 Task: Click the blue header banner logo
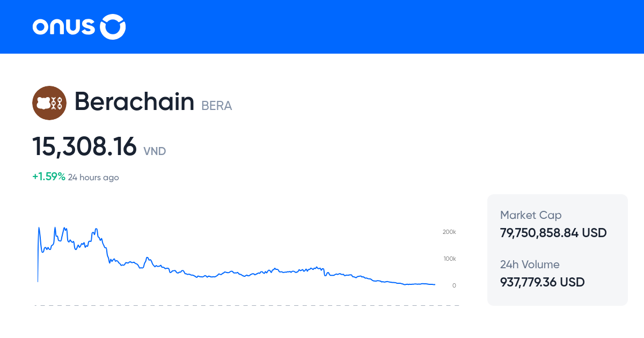pyautogui.click(x=78, y=26)
